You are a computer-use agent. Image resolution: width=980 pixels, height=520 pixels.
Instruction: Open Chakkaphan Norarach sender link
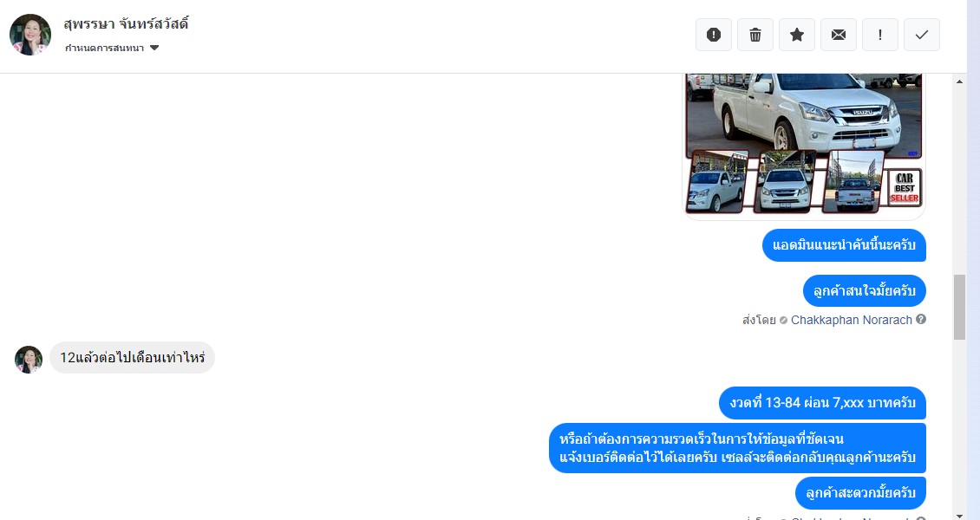[x=852, y=321]
